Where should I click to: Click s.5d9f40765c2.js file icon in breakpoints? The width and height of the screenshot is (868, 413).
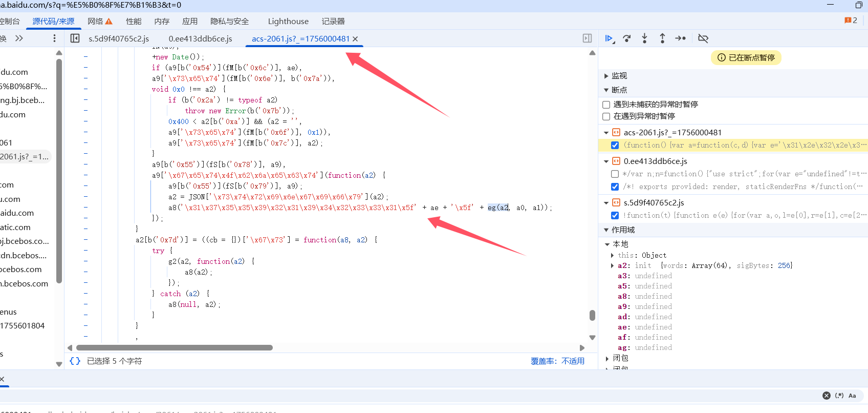[616, 202]
